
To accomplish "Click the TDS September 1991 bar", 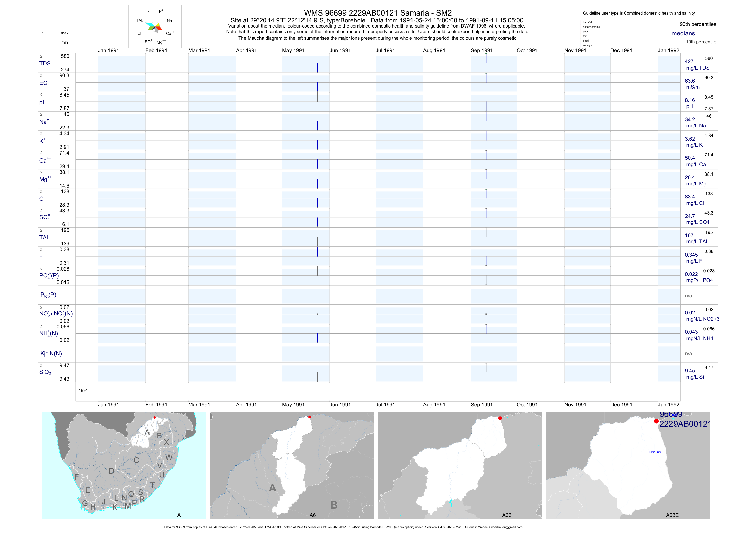I will tap(486, 59).
